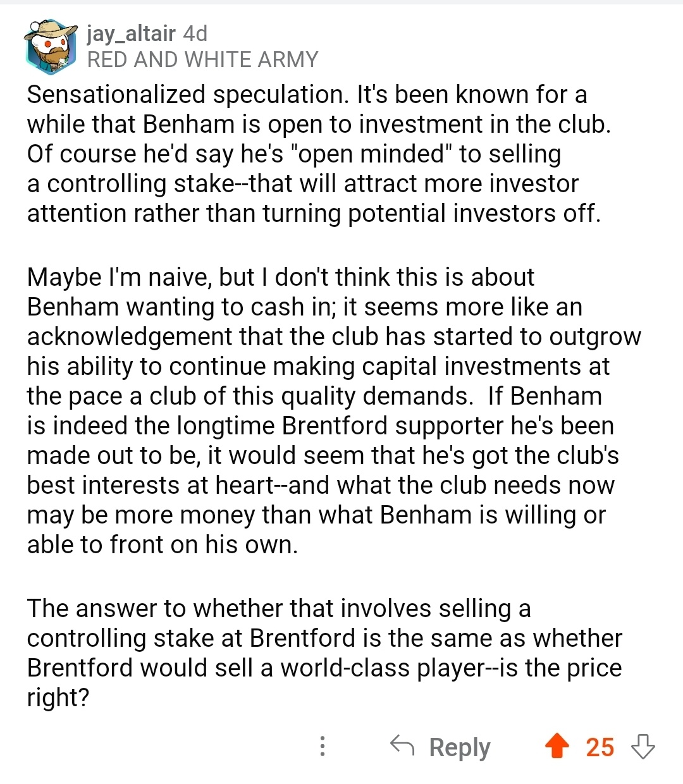Tap the line 'able to front on his own.'

163,544
